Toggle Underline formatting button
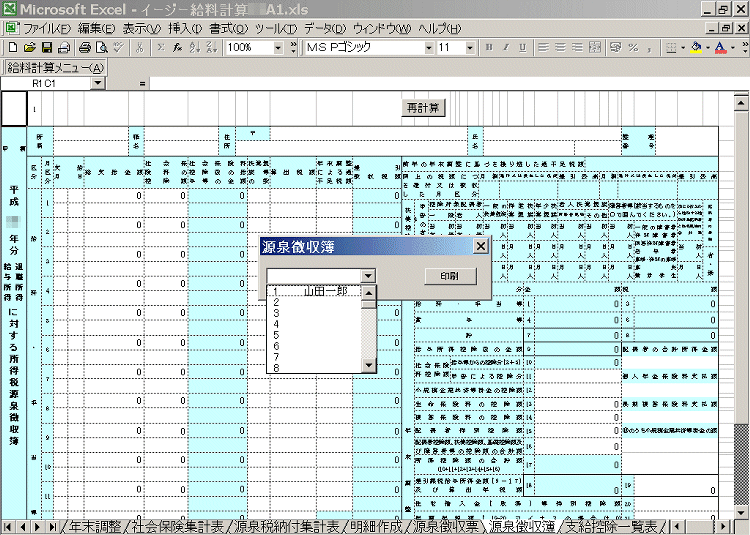Screen dimensions: 750x535 [522, 47]
